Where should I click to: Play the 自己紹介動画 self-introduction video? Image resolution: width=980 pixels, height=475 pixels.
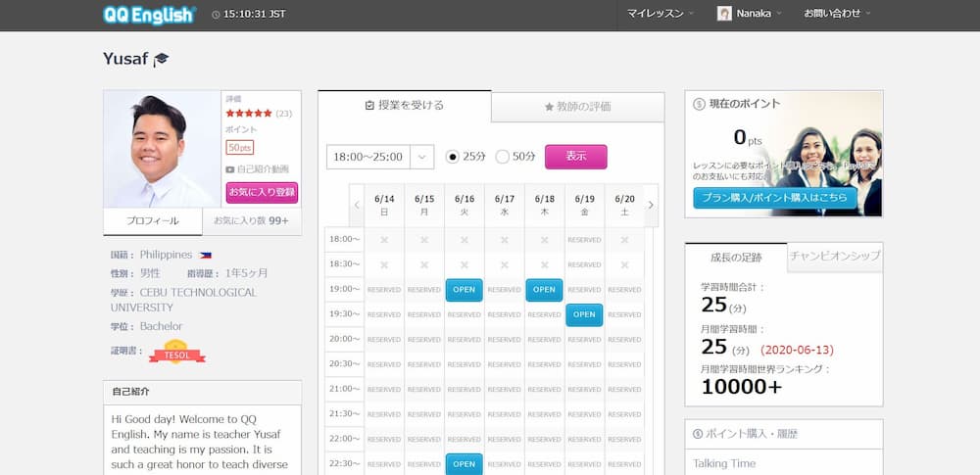pyautogui.click(x=257, y=169)
